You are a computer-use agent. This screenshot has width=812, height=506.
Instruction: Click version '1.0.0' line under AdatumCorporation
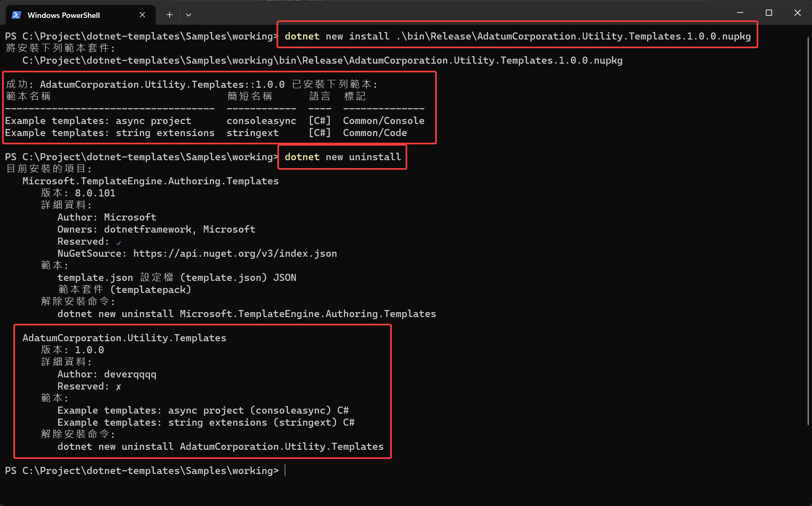[x=72, y=350]
